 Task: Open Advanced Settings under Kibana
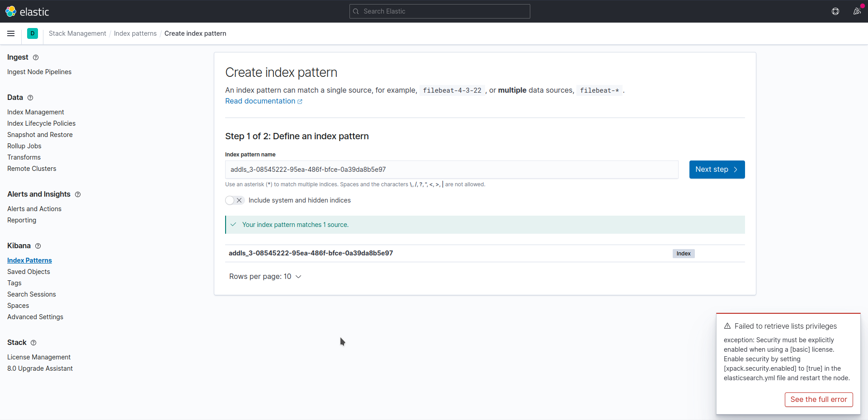click(35, 317)
